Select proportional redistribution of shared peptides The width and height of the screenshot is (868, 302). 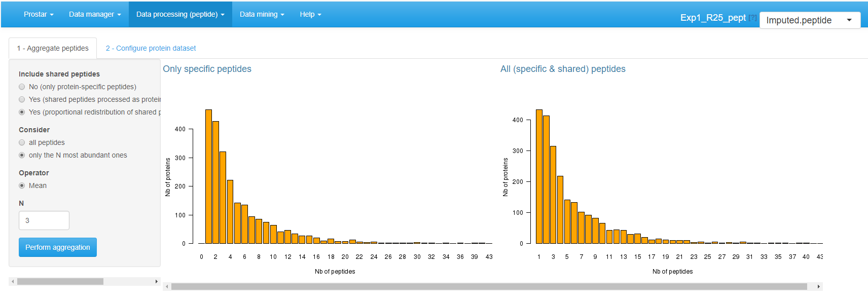[x=22, y=112]
